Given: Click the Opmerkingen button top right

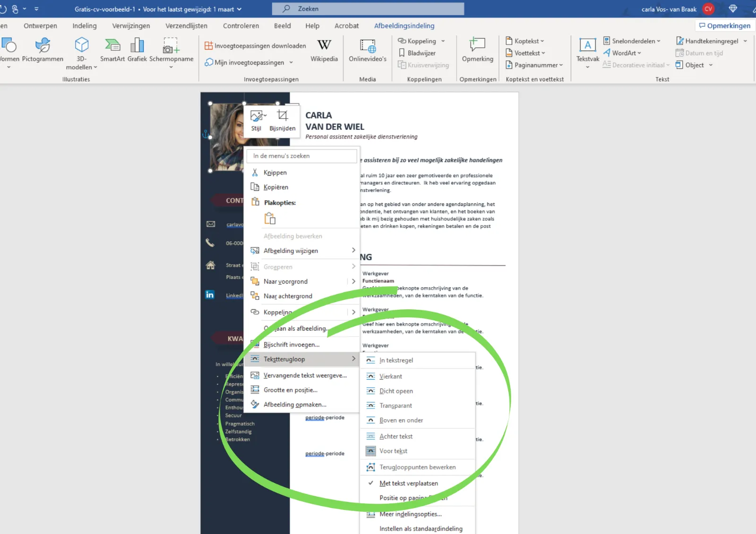Looking at the screenshot, I should (724, 26).
